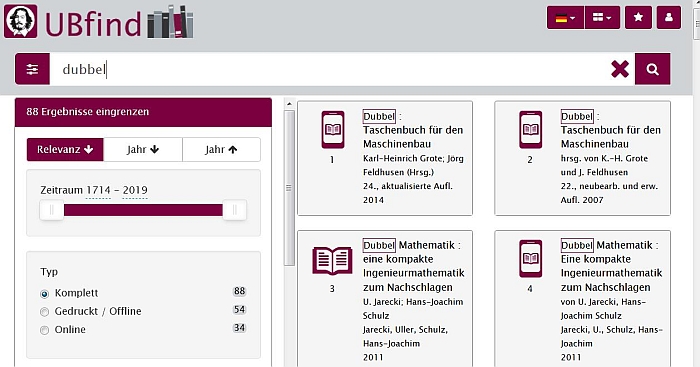Screen dimensions: 700x367
Task: Click the UBfind wordmark text
Action: (93, 23)
